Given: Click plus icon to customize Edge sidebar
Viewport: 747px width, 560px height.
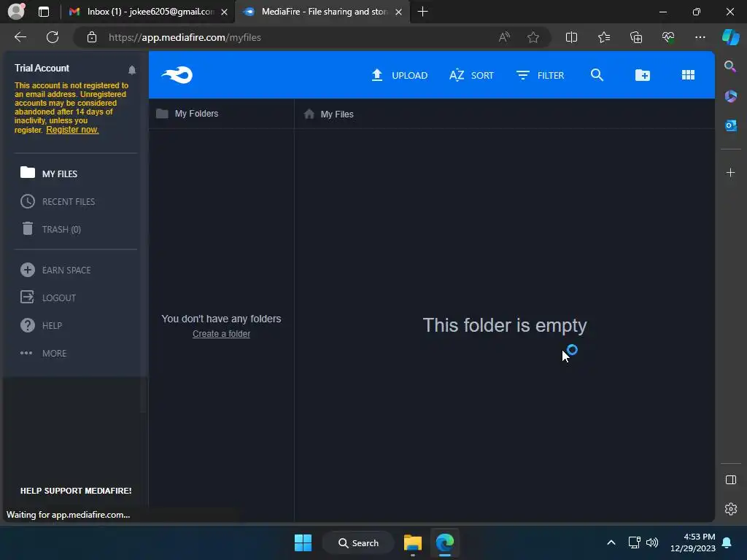Looking at the screenshot, I should pyautogui.click(x=730, y=172).
